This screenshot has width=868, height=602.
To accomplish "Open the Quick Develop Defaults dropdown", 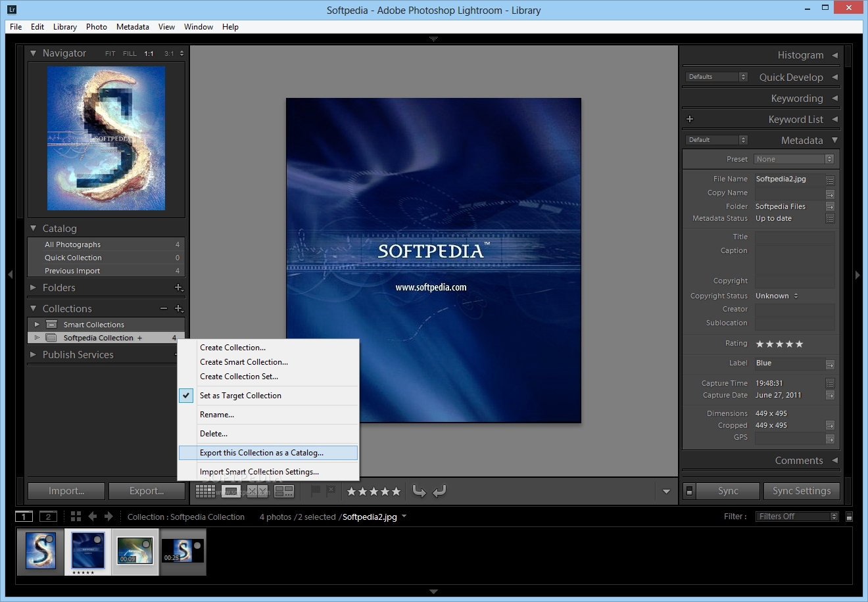I will click(716, 77).
